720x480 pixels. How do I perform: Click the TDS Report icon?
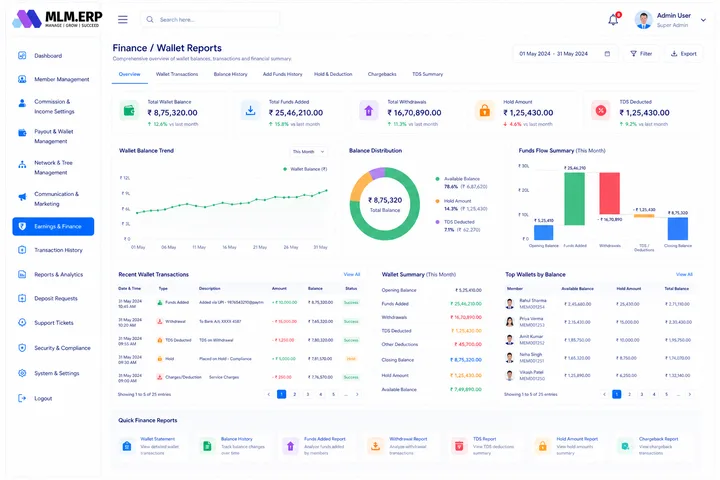click(x=459, y=446)
